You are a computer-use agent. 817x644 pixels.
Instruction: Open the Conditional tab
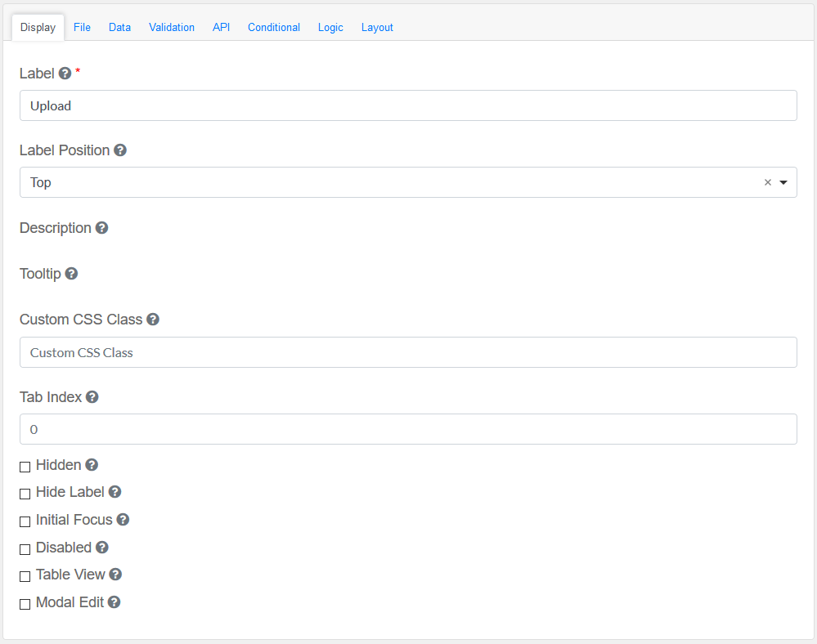pyautogui.click(x=274, y=27)
